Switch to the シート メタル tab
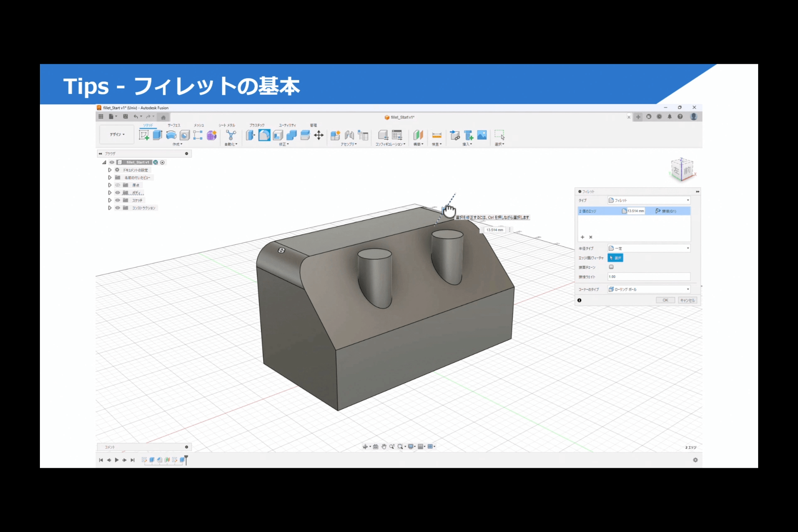Viewport: 798px width, 532px height. [x=227, y=125]
